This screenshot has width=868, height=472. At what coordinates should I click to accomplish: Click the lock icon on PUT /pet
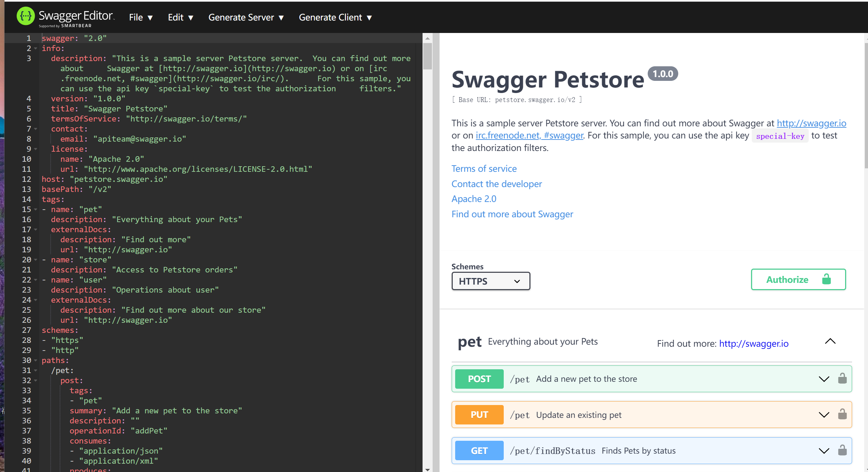tap(842, 414)
